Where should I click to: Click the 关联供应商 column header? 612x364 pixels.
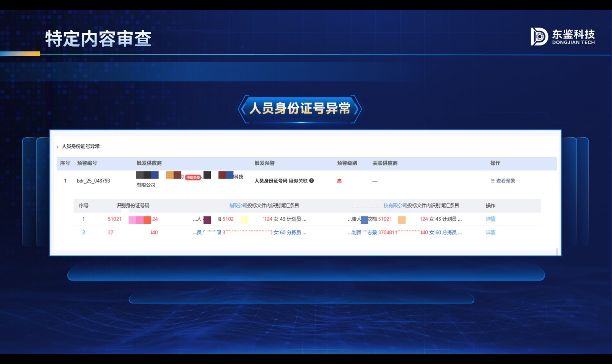coord(385,163)
